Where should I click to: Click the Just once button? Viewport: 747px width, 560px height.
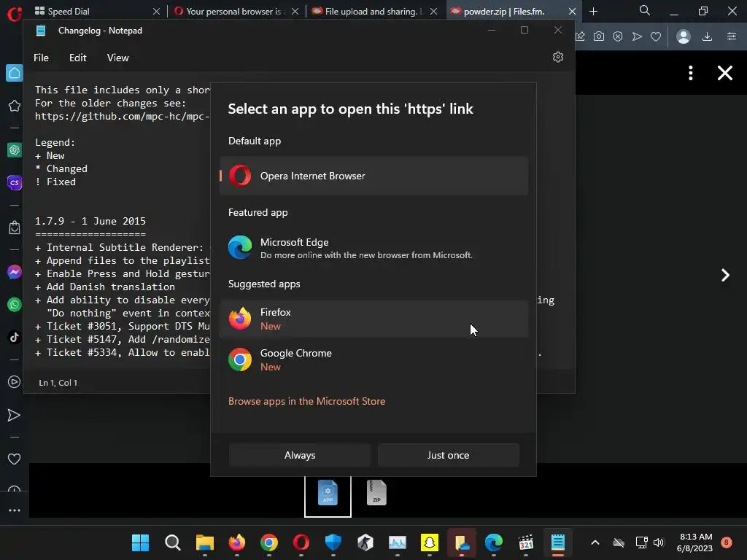click(449, 455)
